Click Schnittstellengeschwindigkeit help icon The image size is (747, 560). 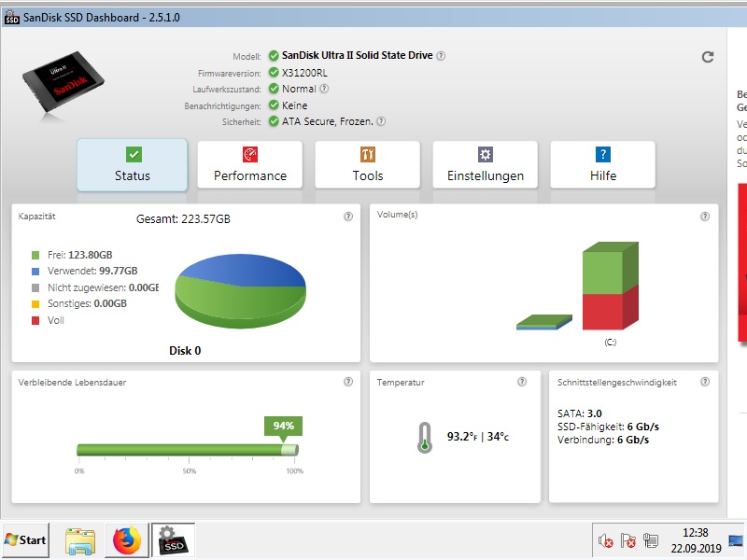click(705, 382)
